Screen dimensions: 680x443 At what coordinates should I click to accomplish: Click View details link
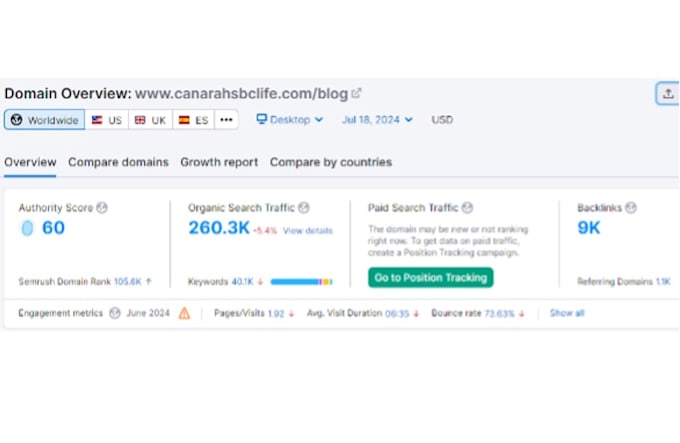click(x=308, y=231)
